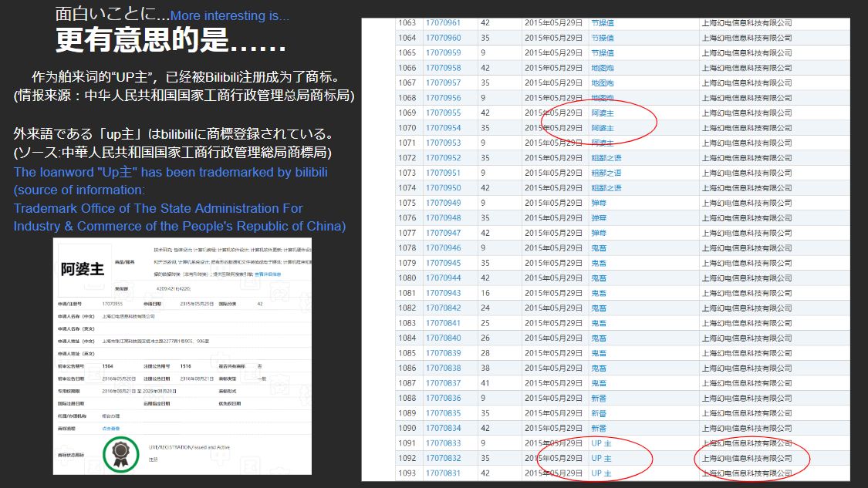868x488 pixels.
Task: Open registration number 17070841 link
Action: click(x=443, y=322)
